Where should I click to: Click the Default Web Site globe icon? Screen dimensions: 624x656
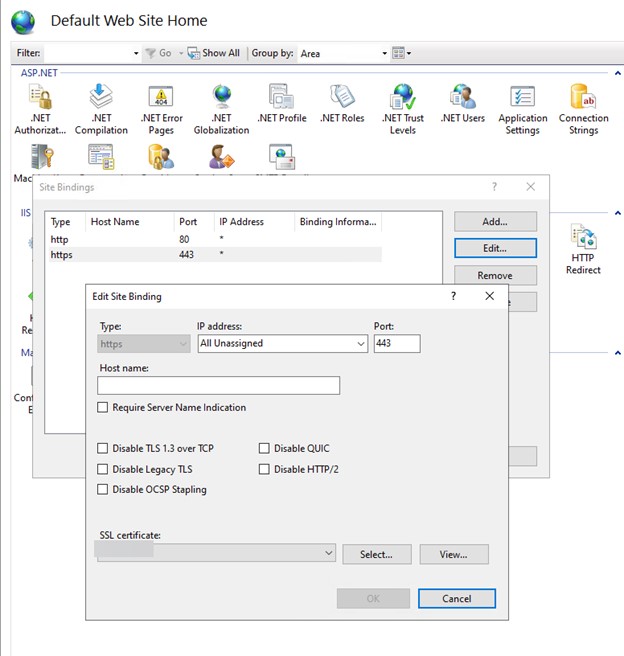tap(23, 22)
